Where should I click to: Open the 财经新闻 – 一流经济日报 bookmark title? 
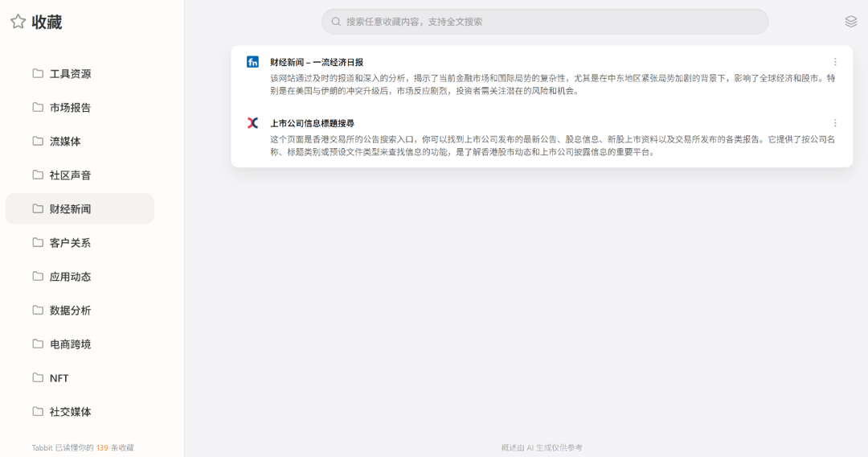(x=317, y=62)
